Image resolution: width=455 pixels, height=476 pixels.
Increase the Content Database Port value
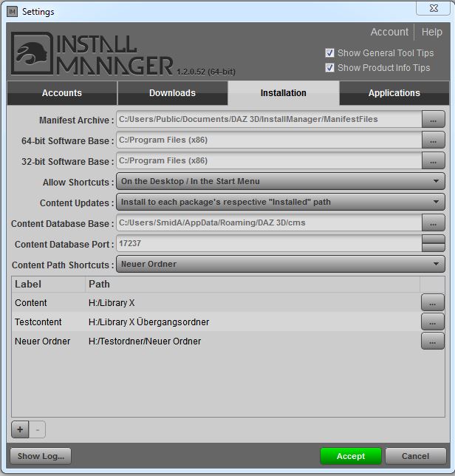433,239
